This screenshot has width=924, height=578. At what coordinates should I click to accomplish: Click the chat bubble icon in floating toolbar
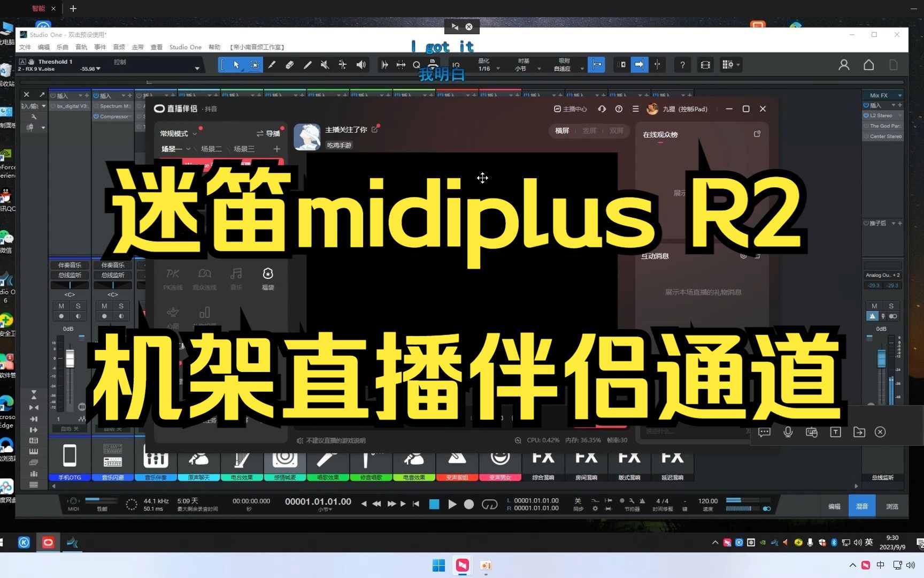tap(764, 432)
